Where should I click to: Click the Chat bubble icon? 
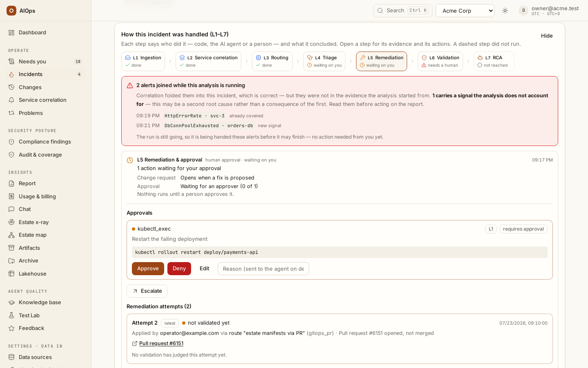11,209
